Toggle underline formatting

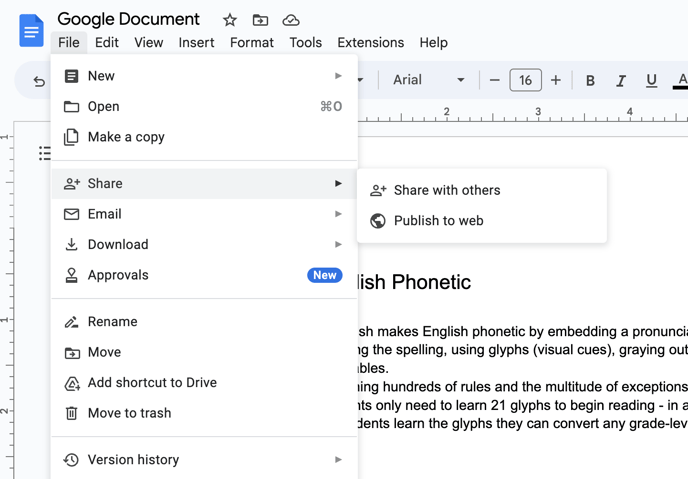652,80
